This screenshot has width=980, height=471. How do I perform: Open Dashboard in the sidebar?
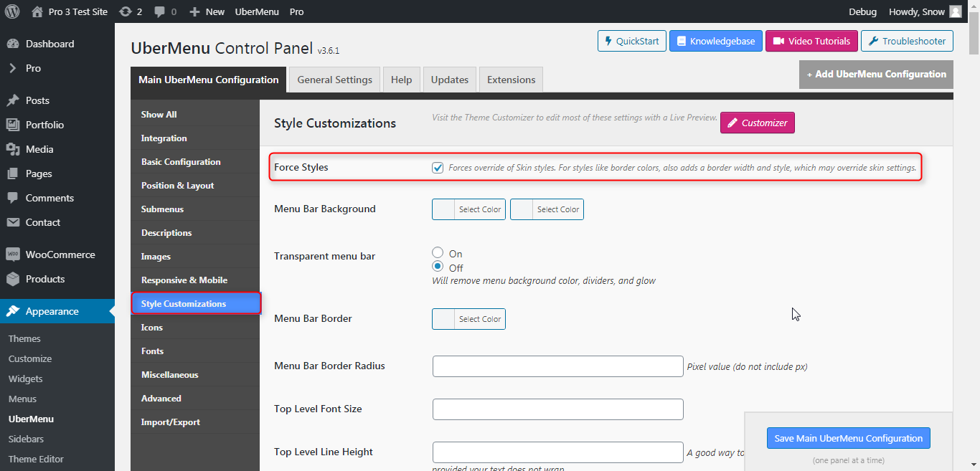[57, 44]
